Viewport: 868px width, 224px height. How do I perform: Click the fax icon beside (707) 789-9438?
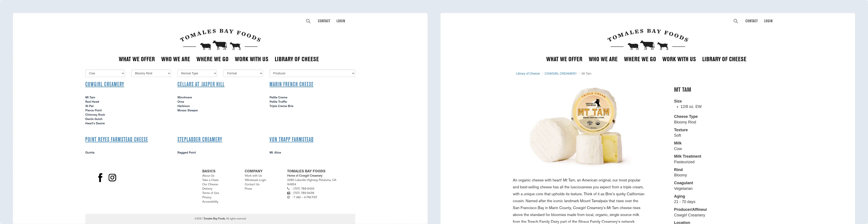click(288, 193)
